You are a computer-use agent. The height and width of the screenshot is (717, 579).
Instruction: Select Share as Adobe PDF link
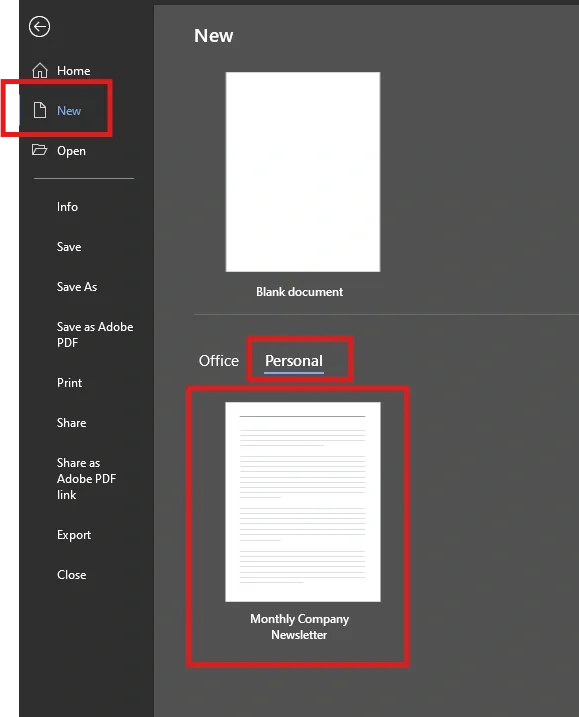(x=86, y=479)
